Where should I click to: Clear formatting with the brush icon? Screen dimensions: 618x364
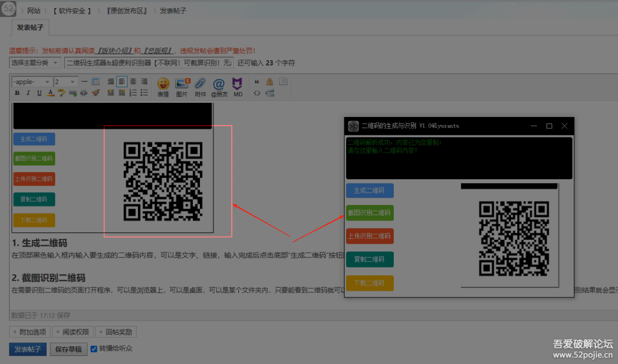pos(95,93)
